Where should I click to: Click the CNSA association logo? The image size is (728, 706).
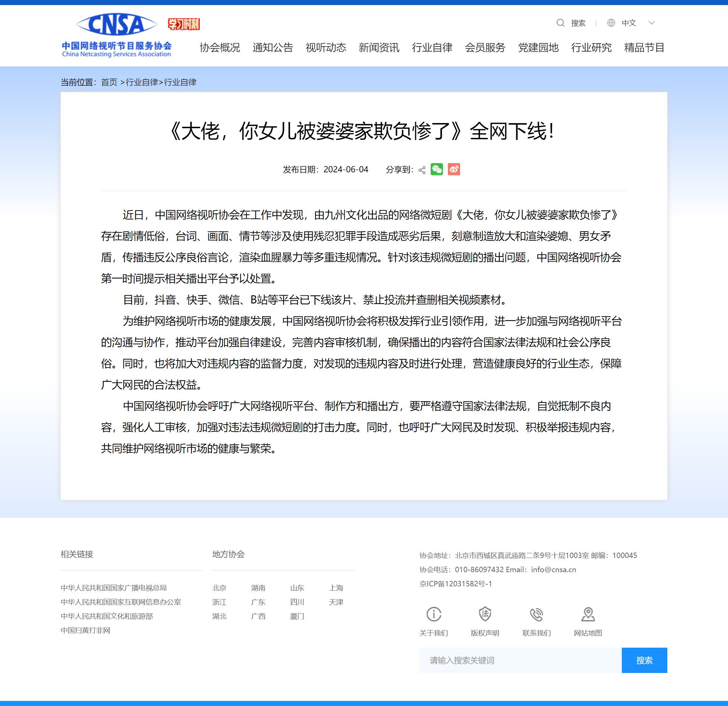[x=117, y=35]
